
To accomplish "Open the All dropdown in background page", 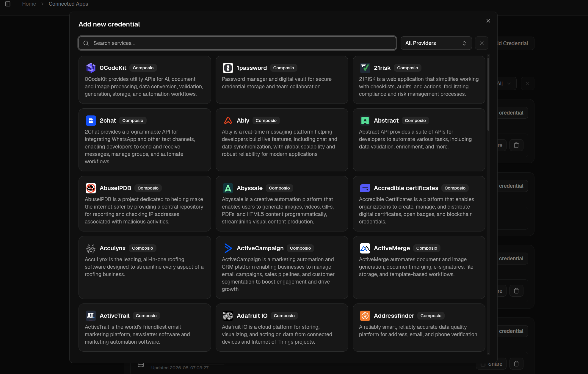I will (507, 84).
